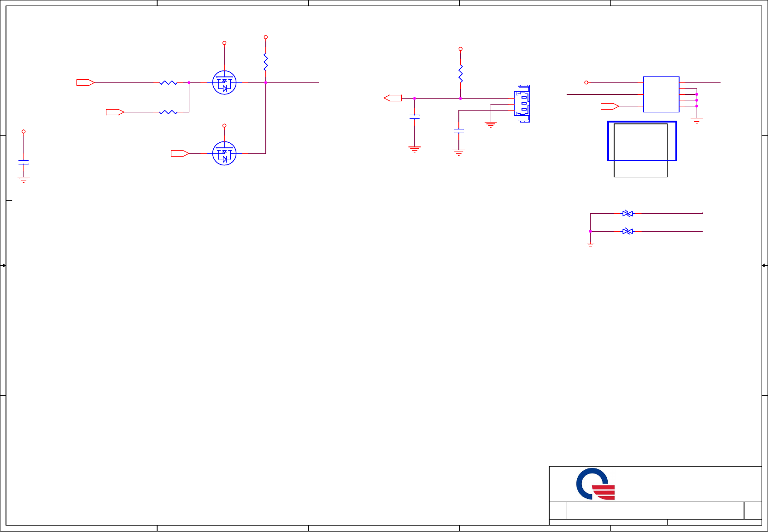This screenshot has height=532, width=768.
Task: Select the thick blue rectangle below the IC
Action: pos(642,141)
